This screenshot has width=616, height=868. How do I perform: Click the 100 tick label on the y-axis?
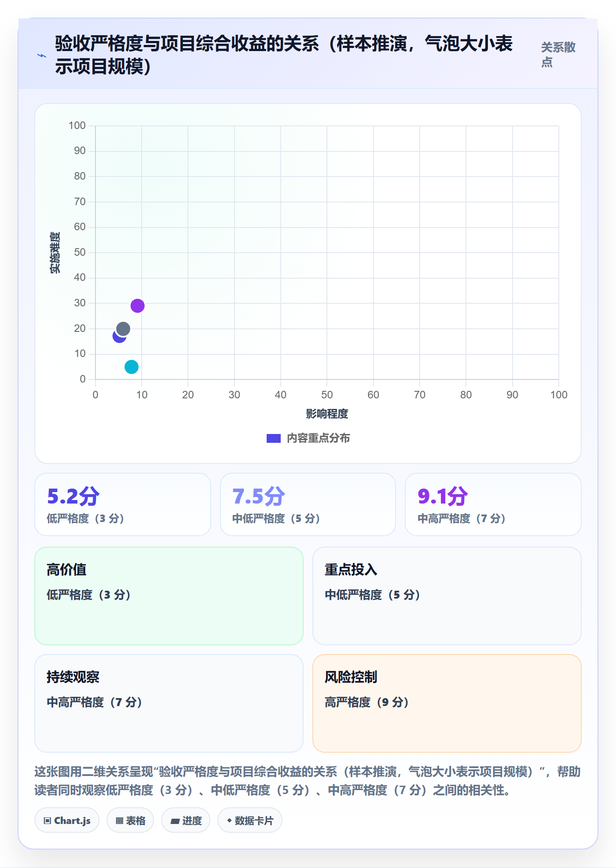coord(77,126)
